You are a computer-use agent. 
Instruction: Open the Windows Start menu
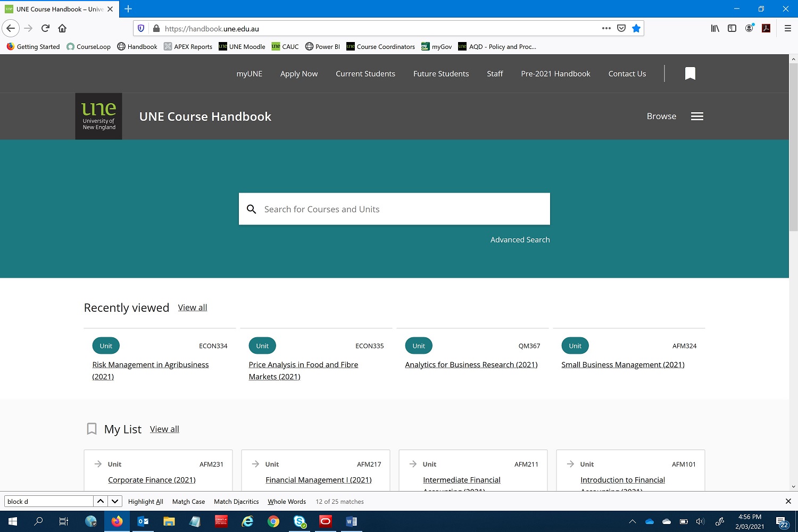click(x=13, y=521)
